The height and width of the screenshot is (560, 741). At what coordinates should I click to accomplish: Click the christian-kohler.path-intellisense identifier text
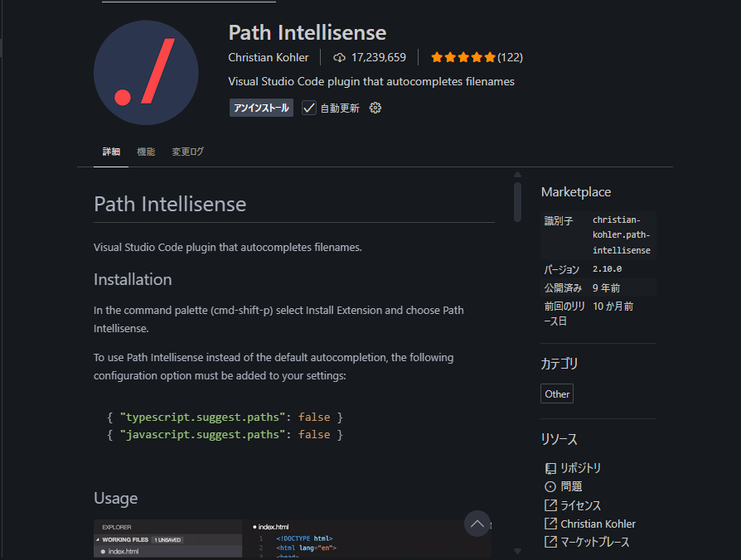point(621,234)
